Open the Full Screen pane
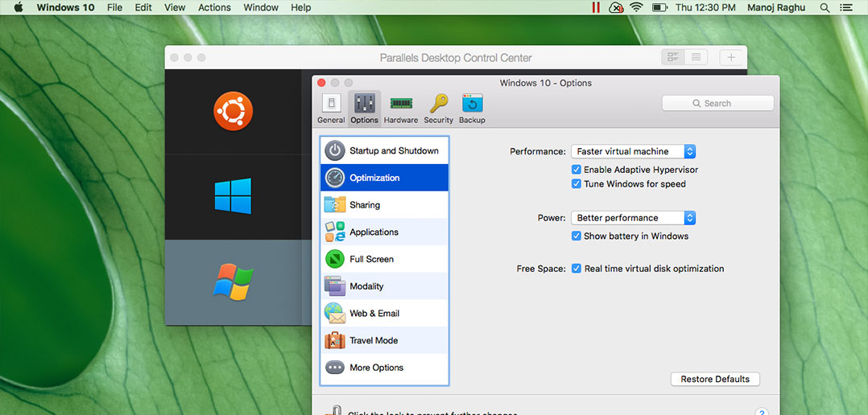 coord(385,259)
